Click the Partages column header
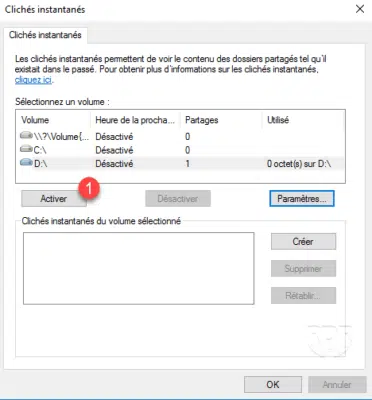372x400 pixels. click(221, 120)
